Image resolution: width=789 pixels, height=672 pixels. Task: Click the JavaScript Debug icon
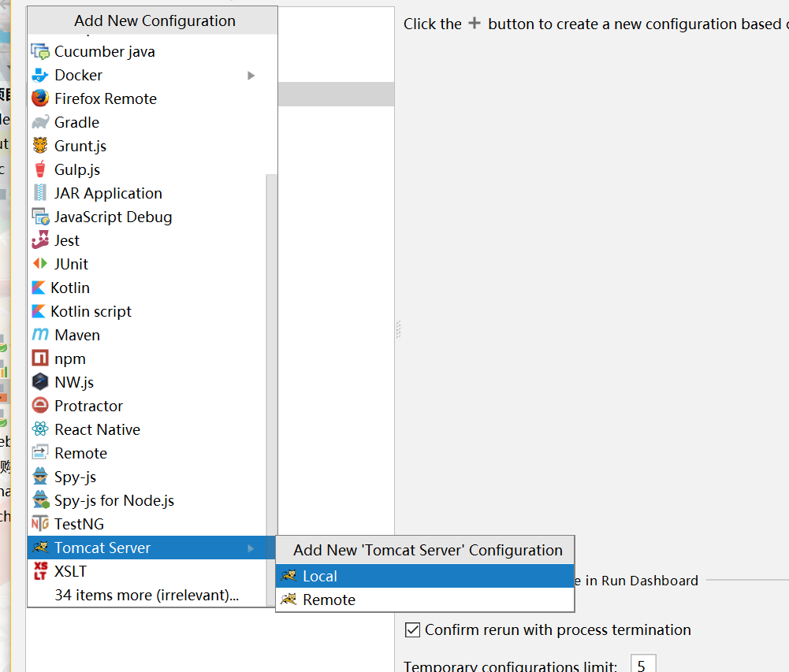click(x=40, y=217)
